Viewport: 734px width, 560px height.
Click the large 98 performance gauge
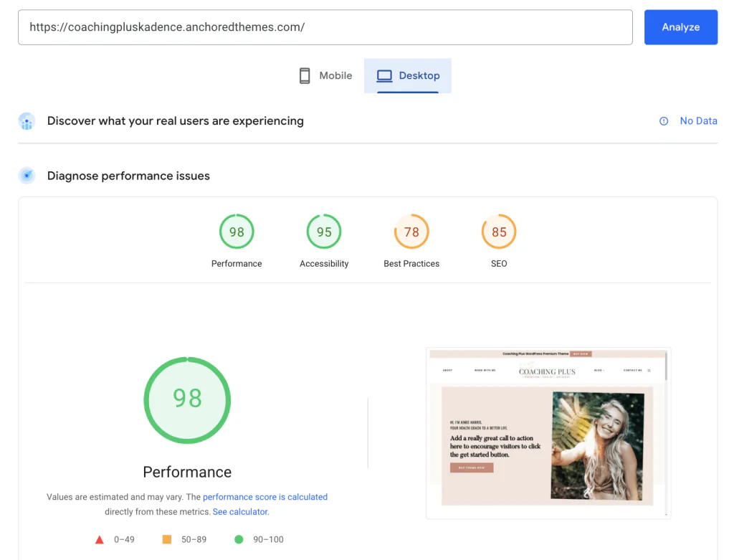coord(187,400)
